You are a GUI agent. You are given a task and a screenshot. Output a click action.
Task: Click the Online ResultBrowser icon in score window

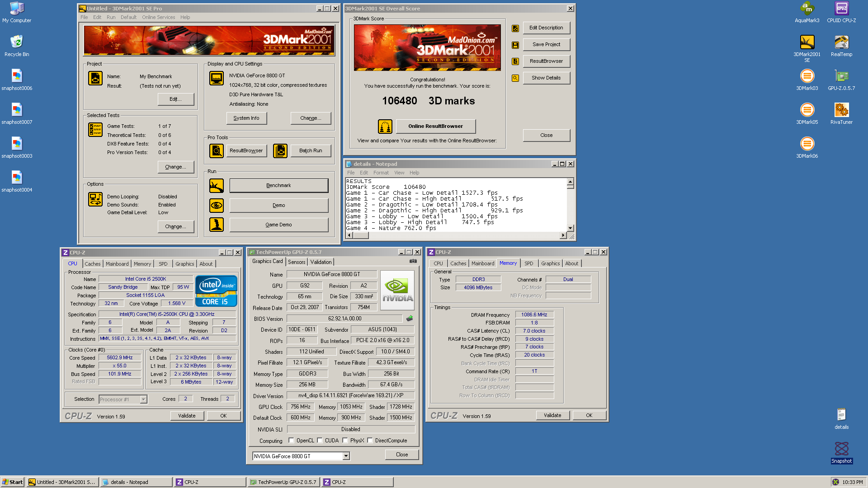coord(385,127)
